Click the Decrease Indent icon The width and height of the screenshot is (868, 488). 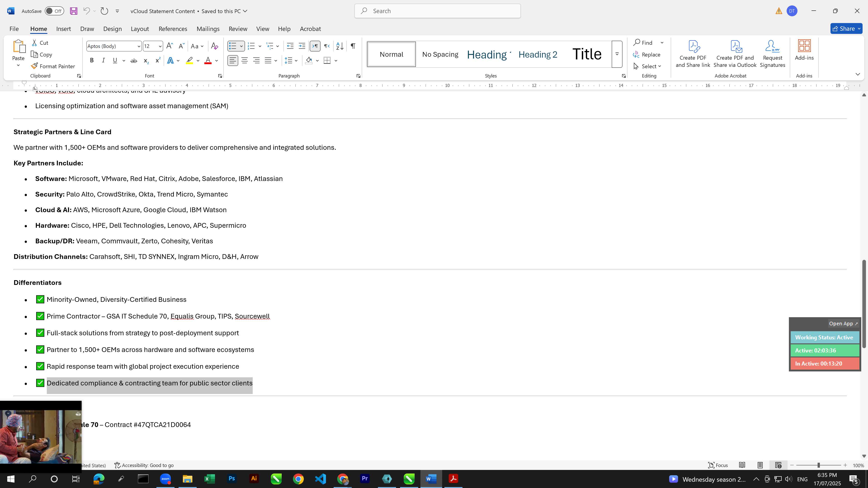290,46
